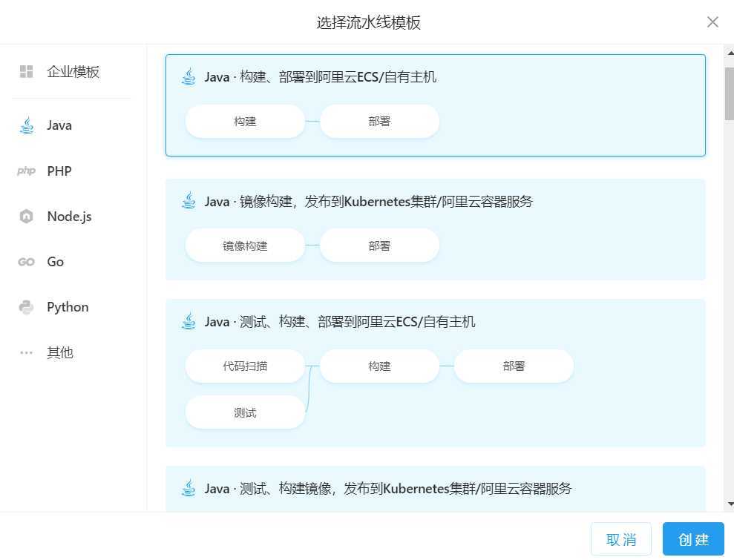The height and width of the screenshot is (560, 734).
Task: Click the scrollbar up arrow
Action: (730, 53)
